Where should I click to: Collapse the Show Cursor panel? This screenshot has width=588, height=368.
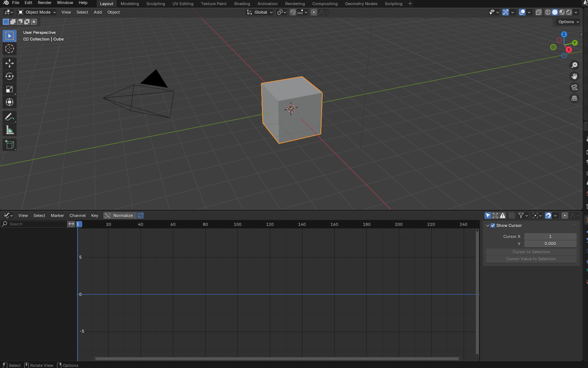pyautogui.click(x=488, y=225)
